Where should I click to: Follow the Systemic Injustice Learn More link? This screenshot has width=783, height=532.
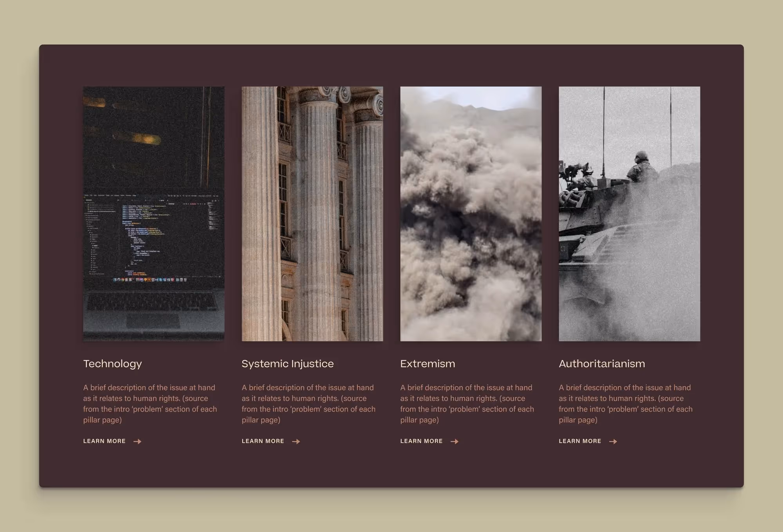263,441
